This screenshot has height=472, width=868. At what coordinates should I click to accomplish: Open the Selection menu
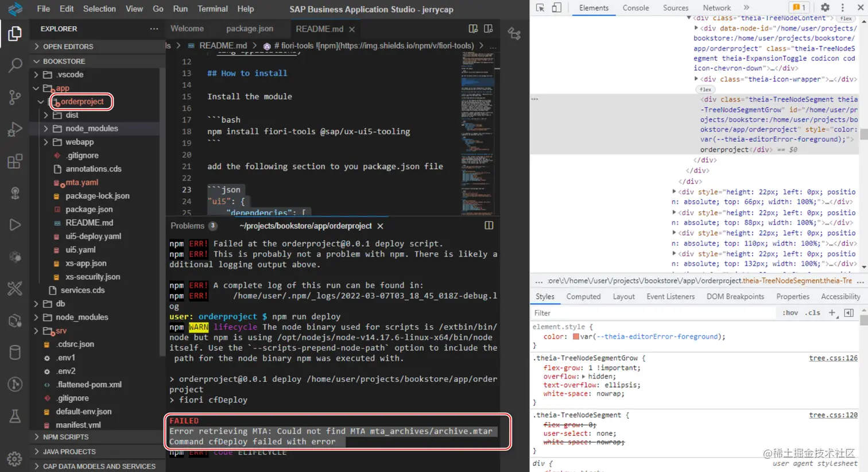(99, 9)
